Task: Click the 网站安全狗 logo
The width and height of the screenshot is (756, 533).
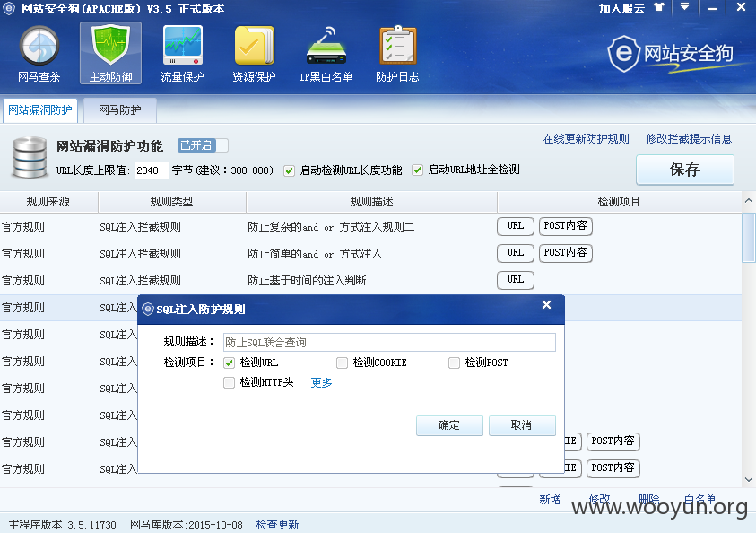Action: [671, 54]
